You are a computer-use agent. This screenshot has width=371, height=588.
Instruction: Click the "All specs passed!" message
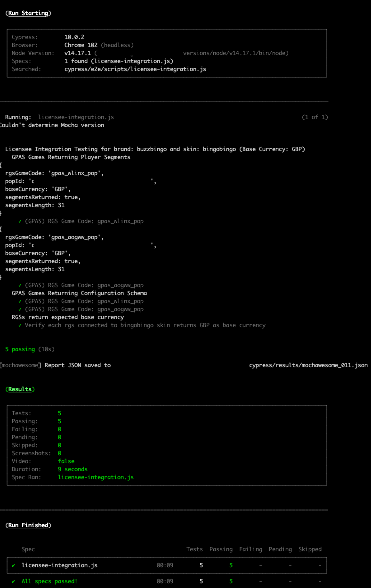49,581
